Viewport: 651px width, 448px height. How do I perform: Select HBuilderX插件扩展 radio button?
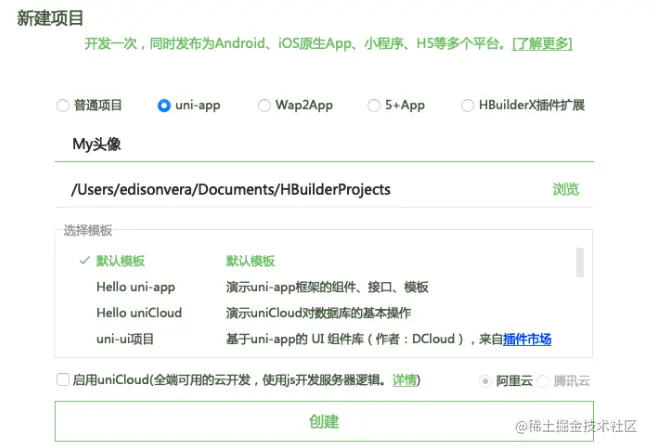(467, 105)
